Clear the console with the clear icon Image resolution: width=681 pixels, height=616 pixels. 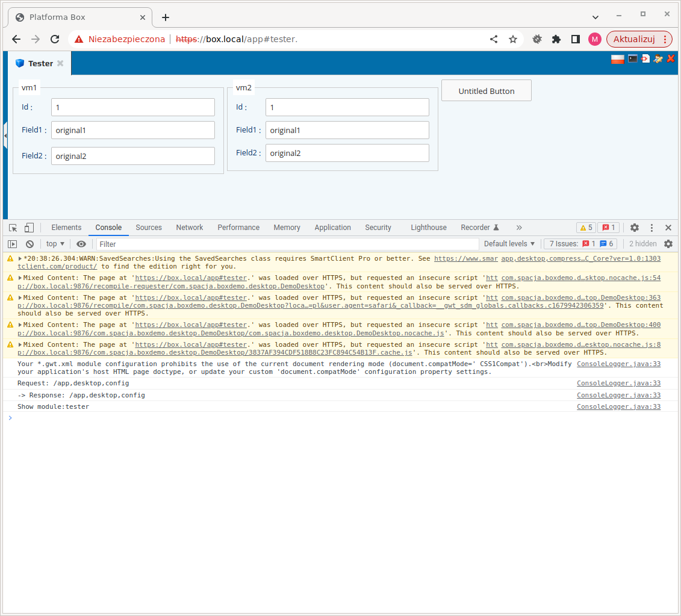click(30, 244)
